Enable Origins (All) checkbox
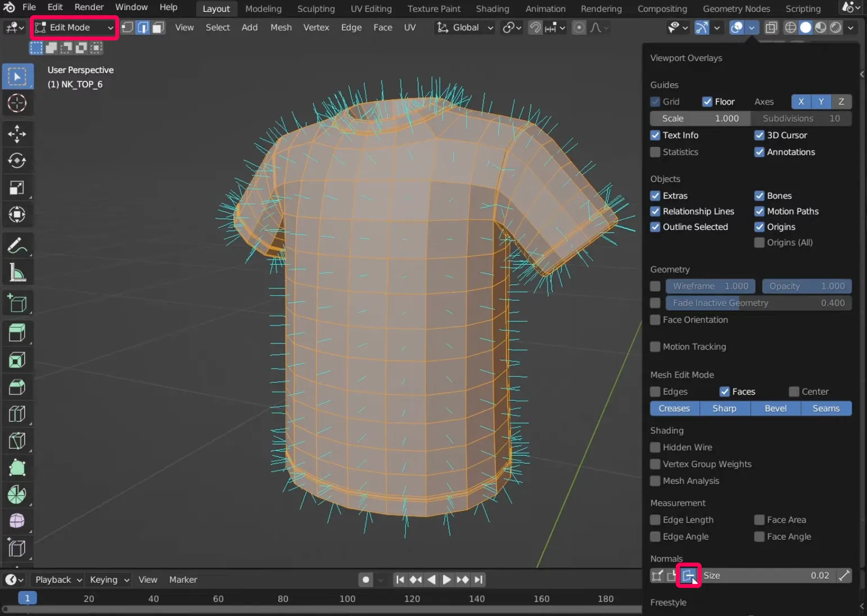The height and width of the screenshot is (616, 867). (x=760, y=243)
